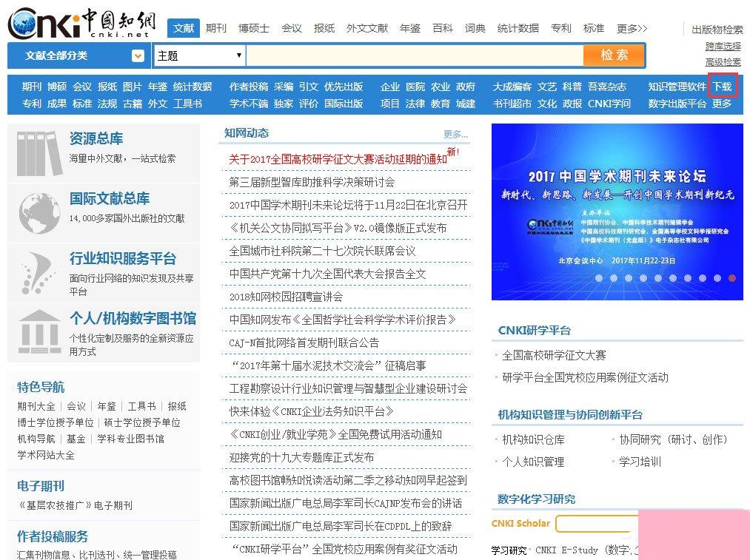Screen dimensions: 750x560
Task: Select the fifth banner carousel dot
Action: [658, 278]
